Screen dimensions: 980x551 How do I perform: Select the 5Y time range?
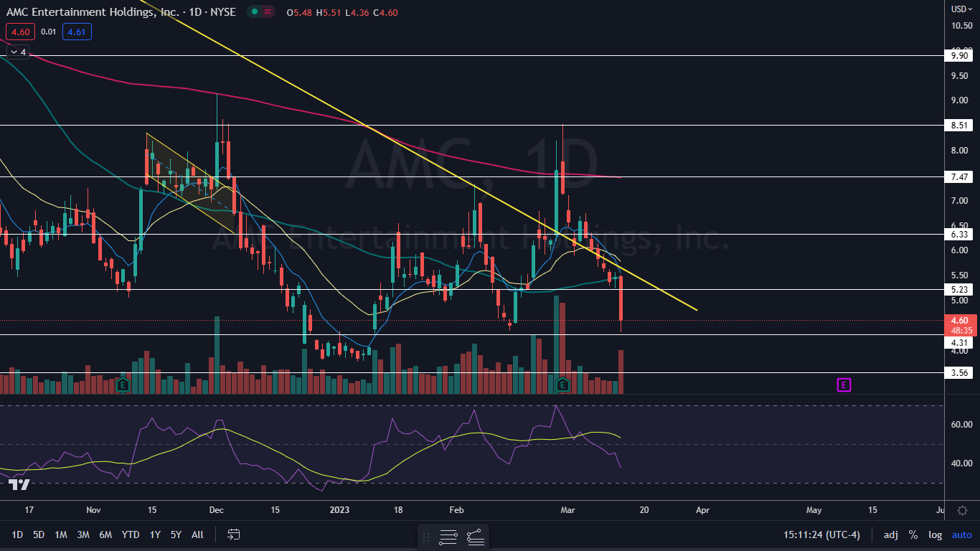click(x=176, y=534)
